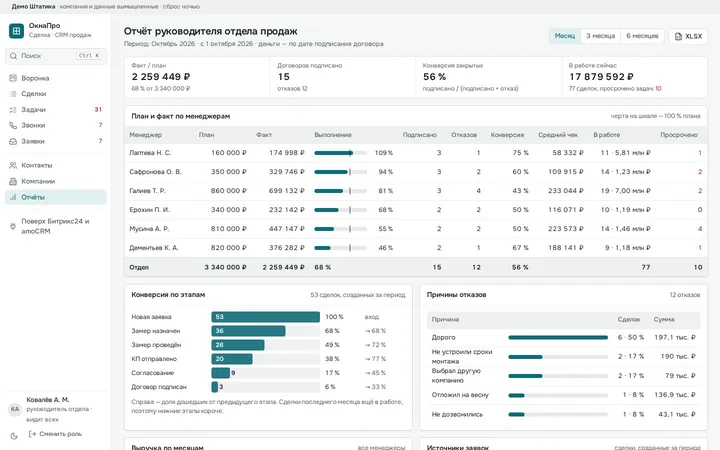Click fact value 699 132 ₽
720x450 pixels.
click(x=287, y=191)
